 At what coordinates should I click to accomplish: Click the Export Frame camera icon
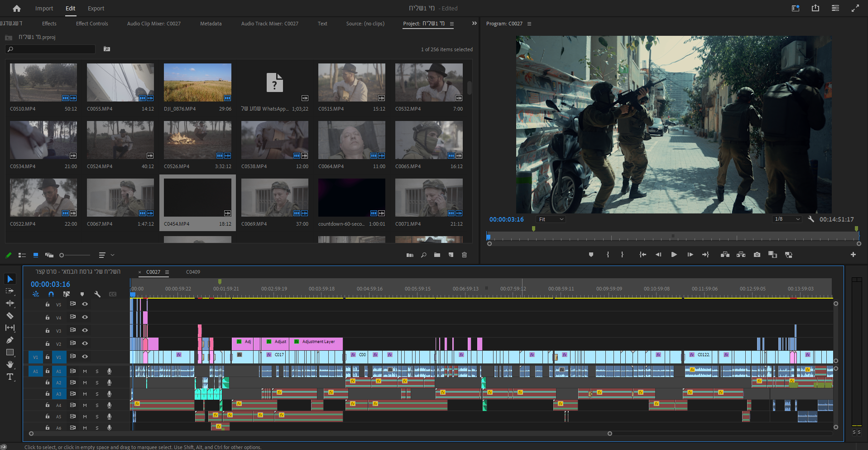click(x=757, y=255)
